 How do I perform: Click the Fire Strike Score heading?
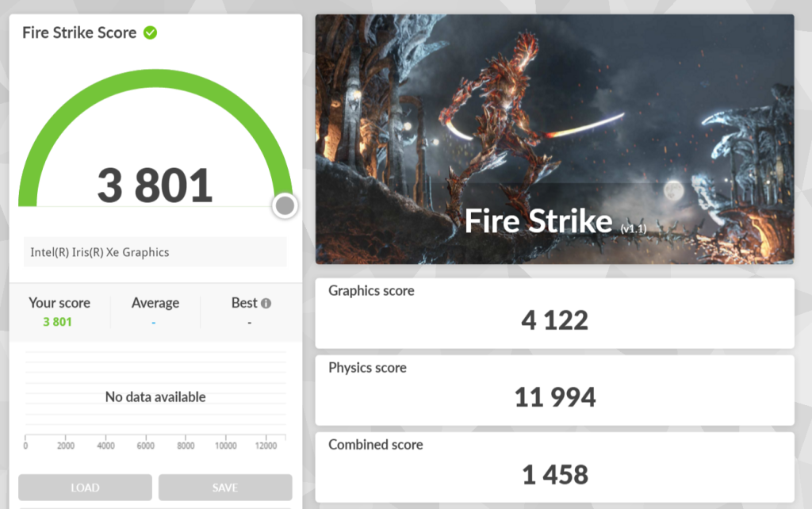79,33
